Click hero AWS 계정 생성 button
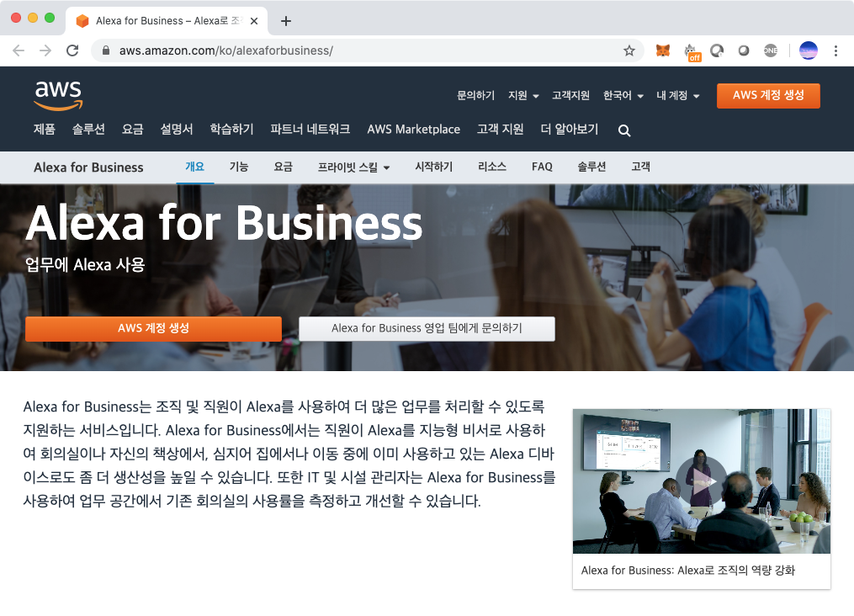The height and width of the screenshot is (616, 854). 153,328
